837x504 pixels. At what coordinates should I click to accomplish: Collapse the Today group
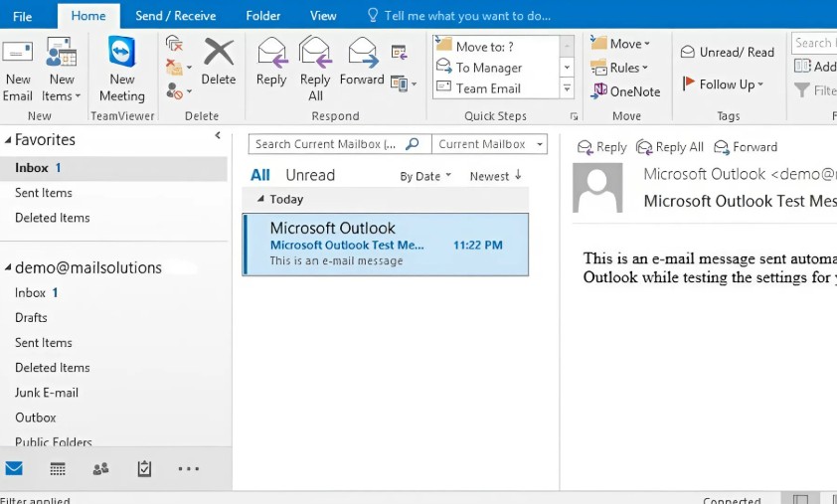click(x=260, y=199)
